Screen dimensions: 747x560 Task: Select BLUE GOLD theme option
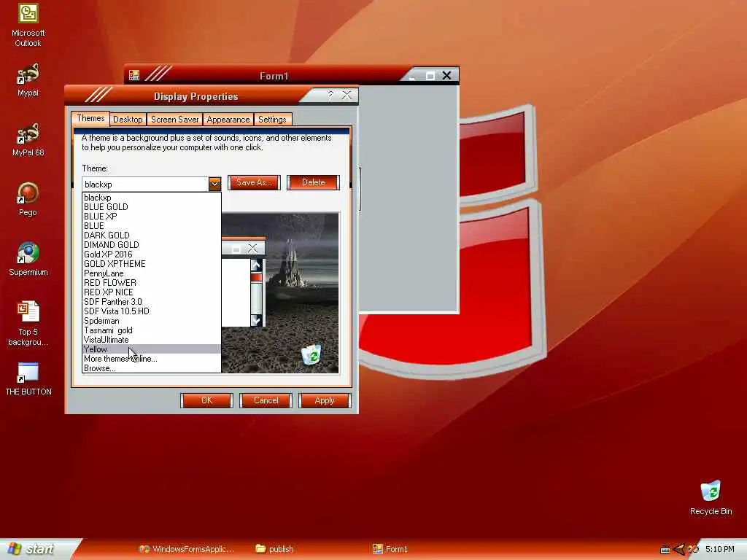[152, 206]
